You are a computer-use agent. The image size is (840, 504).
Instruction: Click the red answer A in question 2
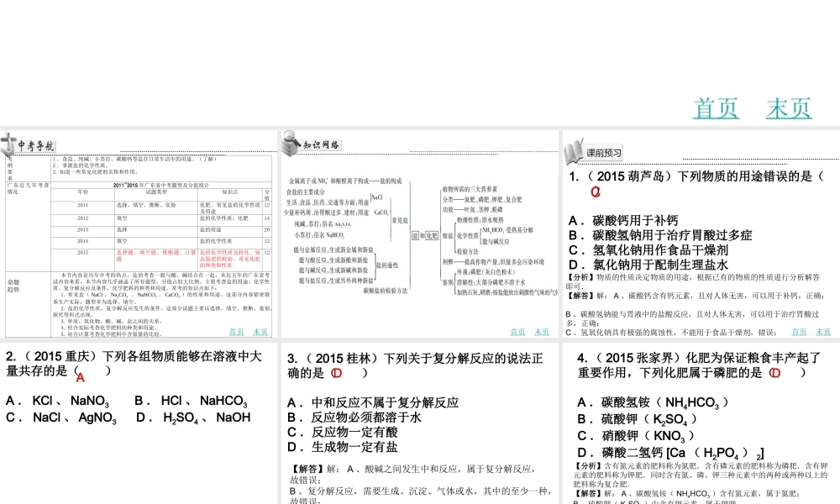coord(81,378)
